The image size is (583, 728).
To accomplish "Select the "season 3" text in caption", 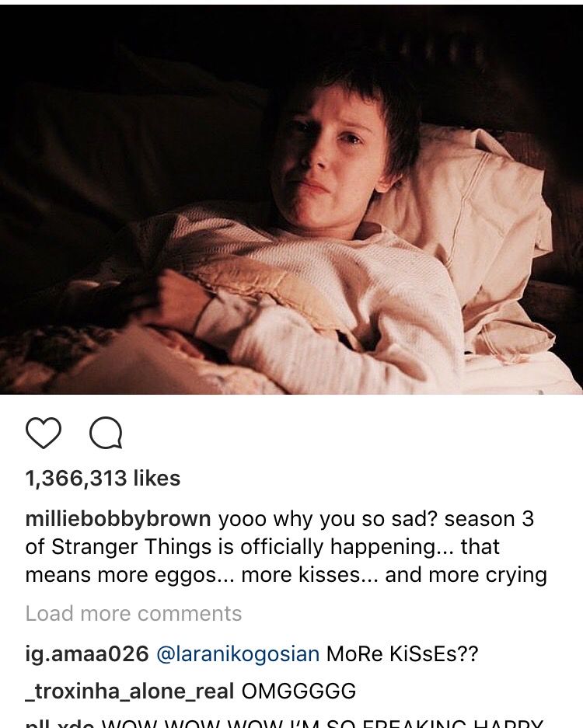I will [489, 519].
